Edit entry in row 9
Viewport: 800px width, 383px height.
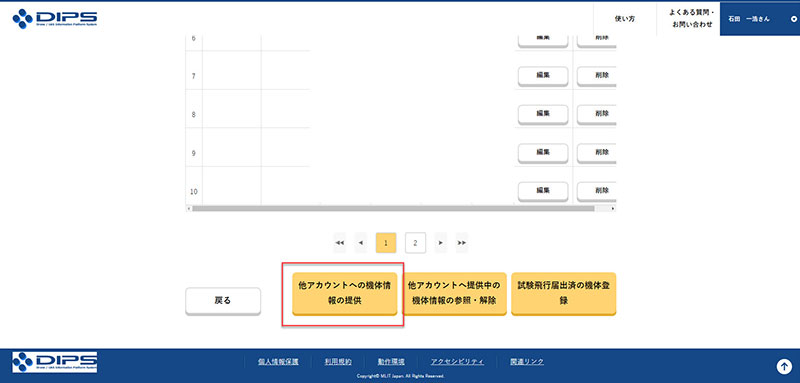pos(543,153)
